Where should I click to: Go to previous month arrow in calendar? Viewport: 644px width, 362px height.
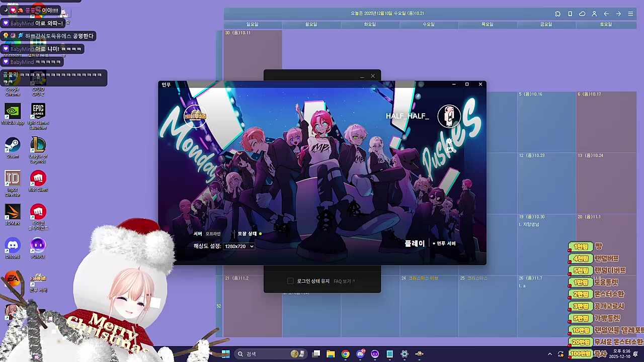point(606,14)
